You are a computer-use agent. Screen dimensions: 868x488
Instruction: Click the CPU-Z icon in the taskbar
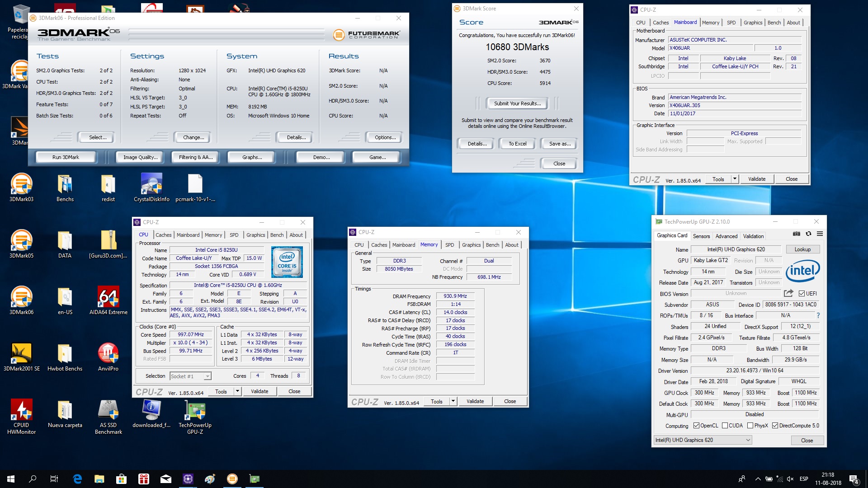(188, 479)
